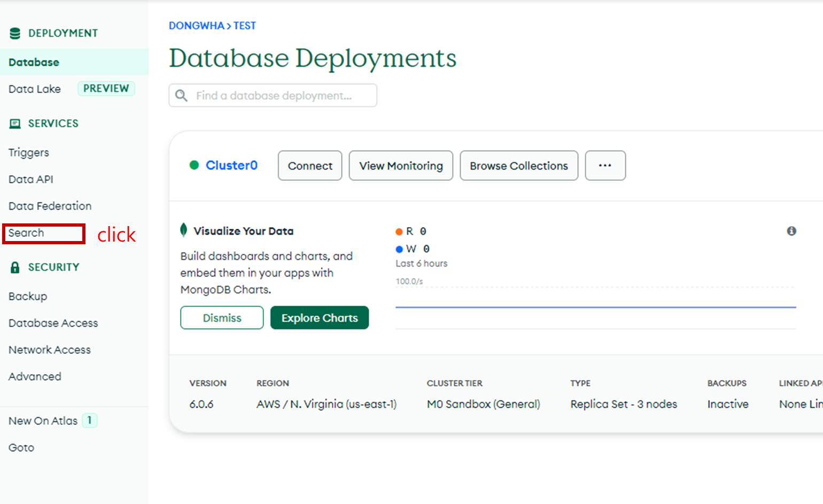Screen dimensions: 823x504
Task: Open New On Atlas
Action: coord(43,421)
